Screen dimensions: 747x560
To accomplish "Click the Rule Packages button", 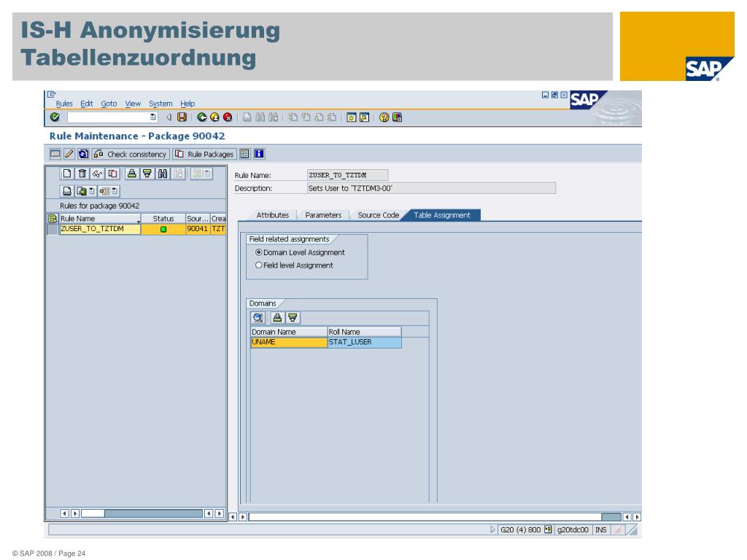I will pyautogui.click(x=204, y=154).
